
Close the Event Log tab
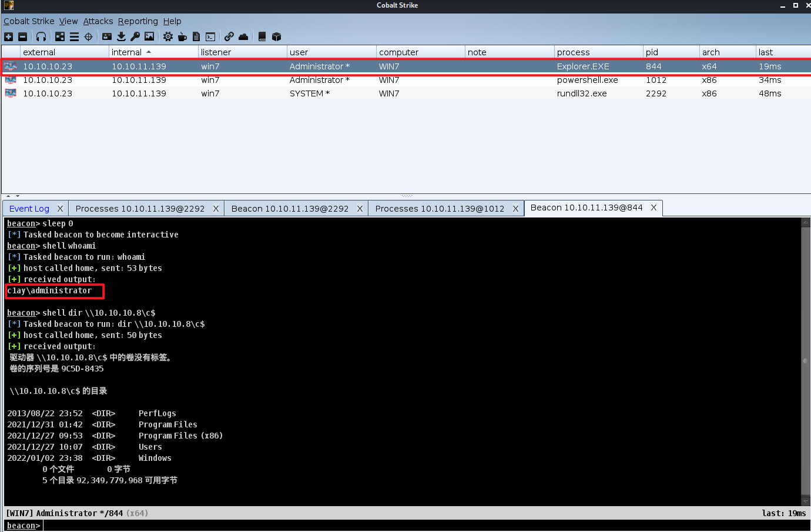60,209
